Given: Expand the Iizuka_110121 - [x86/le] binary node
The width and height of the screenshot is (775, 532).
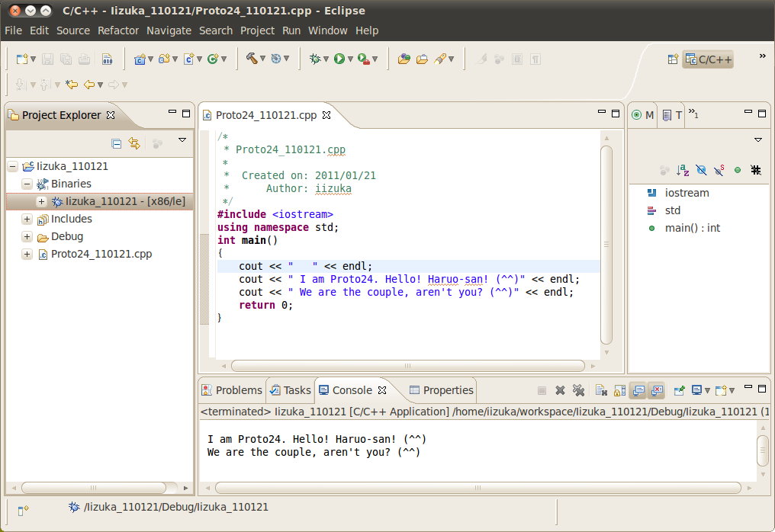Looking at the screenshot, I should (x=41, y=201).
